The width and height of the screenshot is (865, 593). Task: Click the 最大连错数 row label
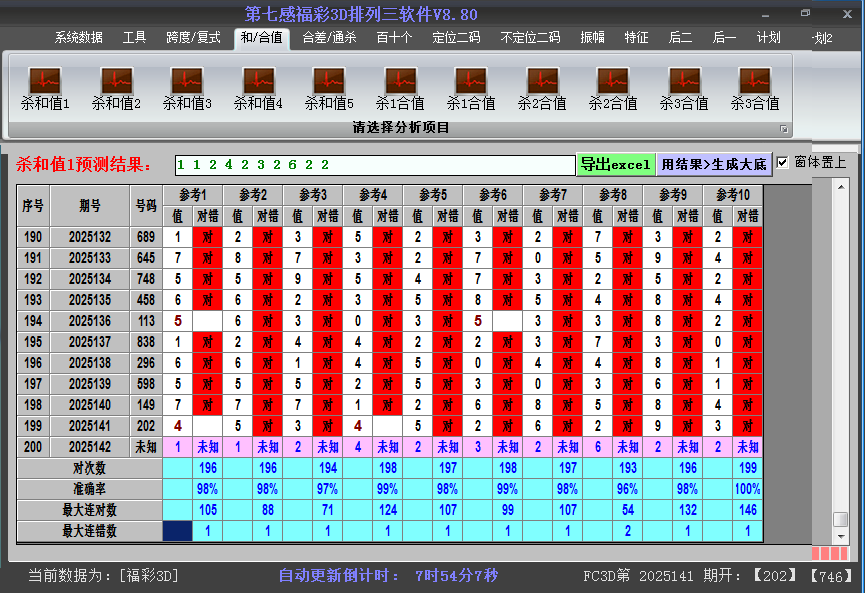(x=89, y=531)
